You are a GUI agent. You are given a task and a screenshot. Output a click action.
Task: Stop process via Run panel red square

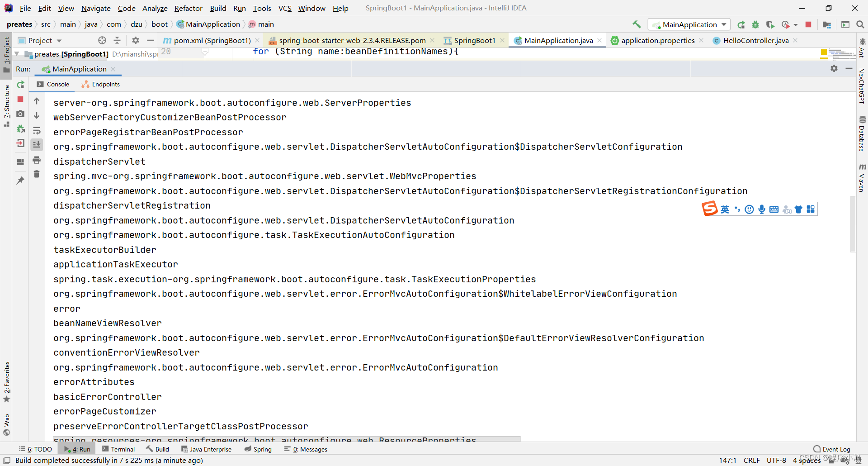pos(20,99)
